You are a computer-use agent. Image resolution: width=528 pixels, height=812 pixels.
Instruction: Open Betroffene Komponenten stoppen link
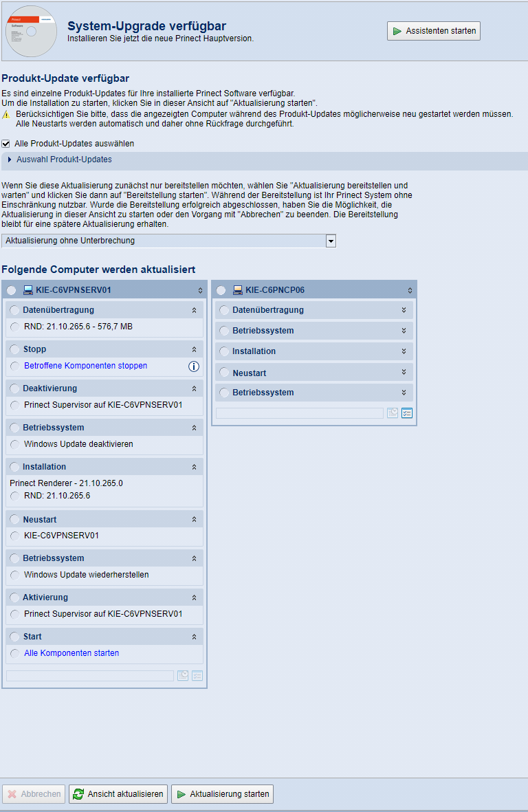click(x=85, y=366)
